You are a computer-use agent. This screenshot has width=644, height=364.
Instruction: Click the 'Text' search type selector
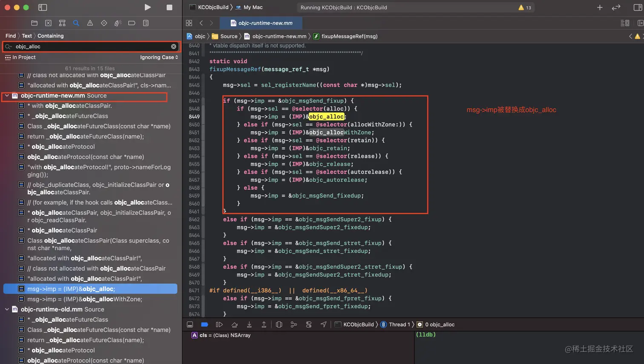27,36
